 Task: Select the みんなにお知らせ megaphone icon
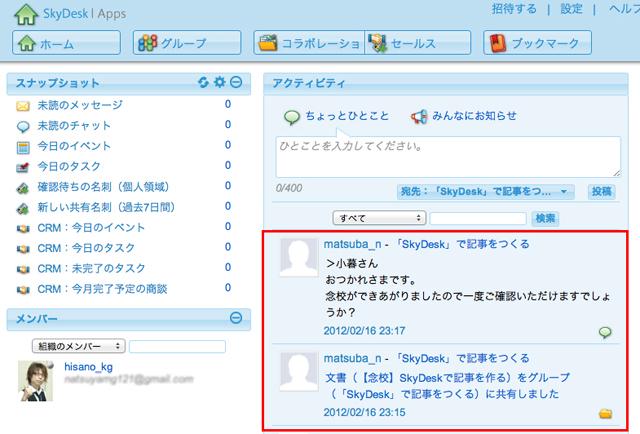(x=419, y=117)
